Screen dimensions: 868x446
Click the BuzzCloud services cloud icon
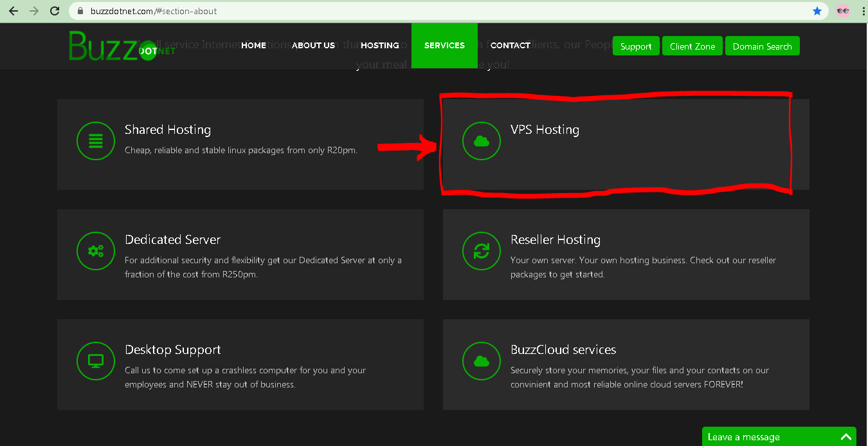coord(482,361)
